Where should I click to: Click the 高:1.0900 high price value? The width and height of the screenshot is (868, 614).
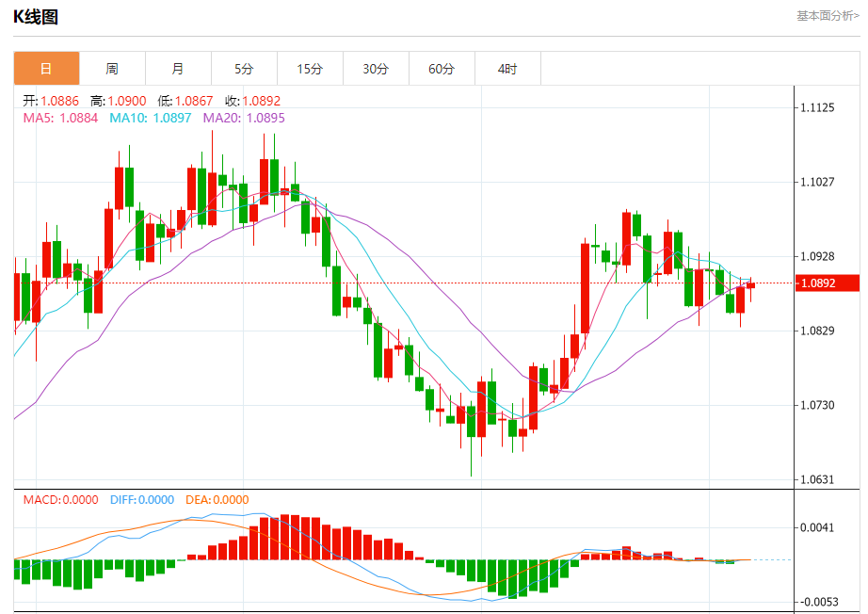click(119, 101)
